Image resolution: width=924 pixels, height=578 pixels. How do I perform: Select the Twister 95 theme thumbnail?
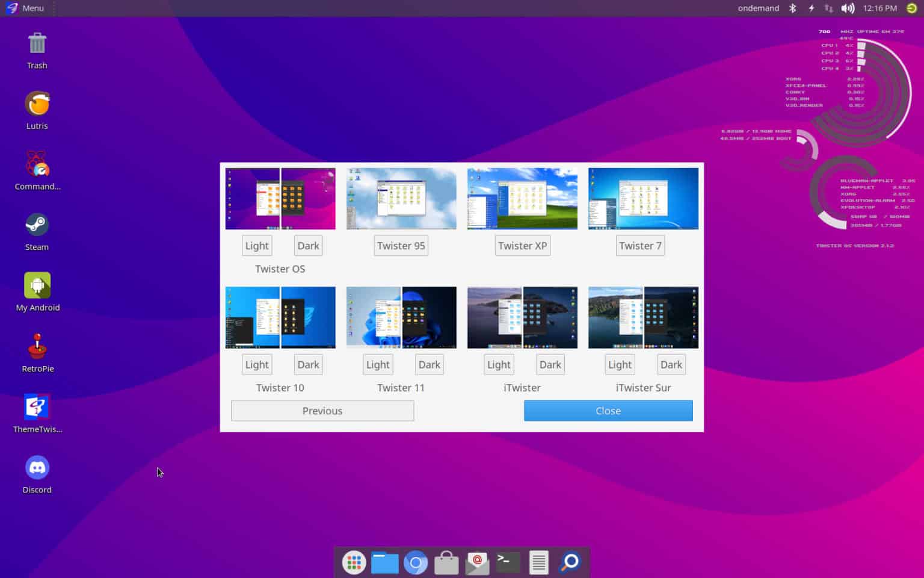(401, 198)
